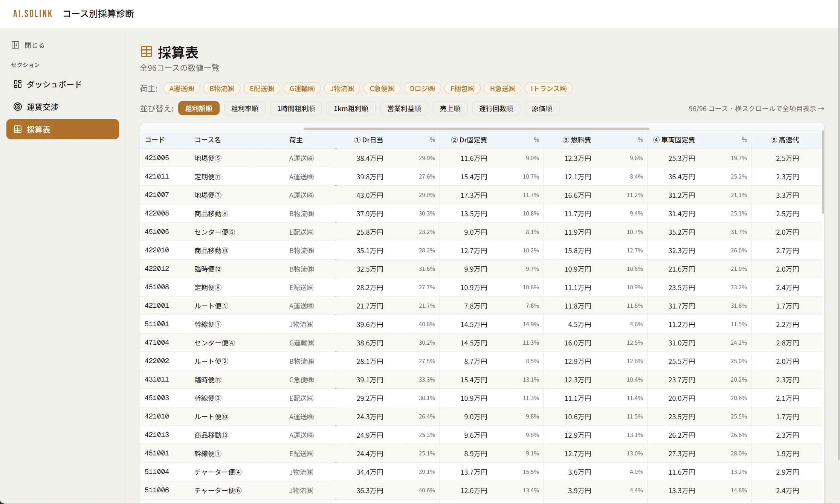Click the ⑤ 高速代 column header
Image resolution: width=840 pixels, height=504 pixels.
(x=785, y=140)
